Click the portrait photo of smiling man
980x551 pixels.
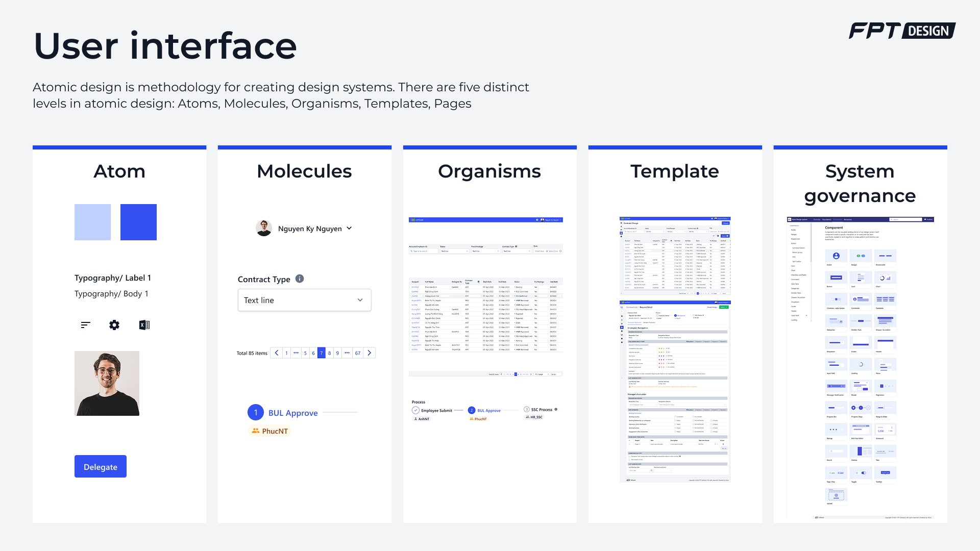[x=107, y=383]
